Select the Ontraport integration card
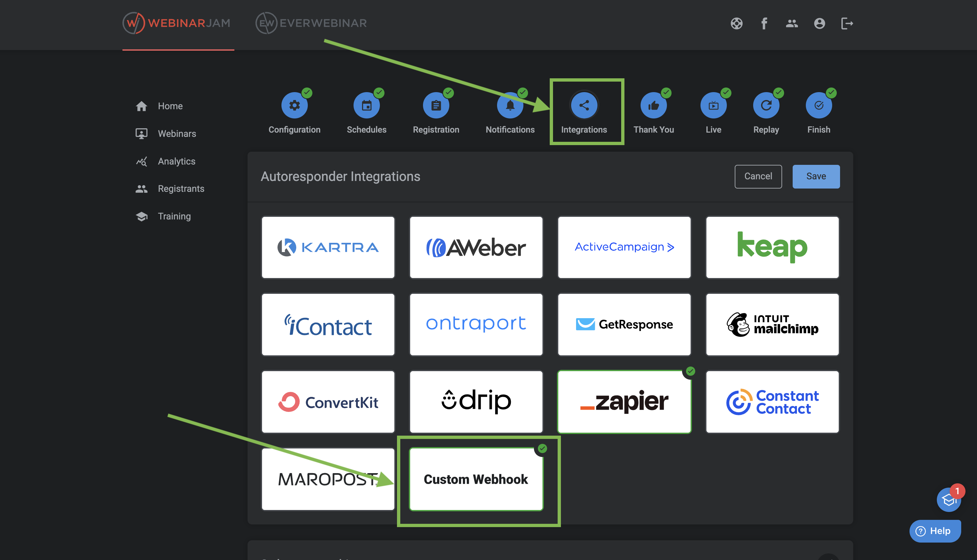This screenshot has height=560, width=977. [x=476, y=325]
